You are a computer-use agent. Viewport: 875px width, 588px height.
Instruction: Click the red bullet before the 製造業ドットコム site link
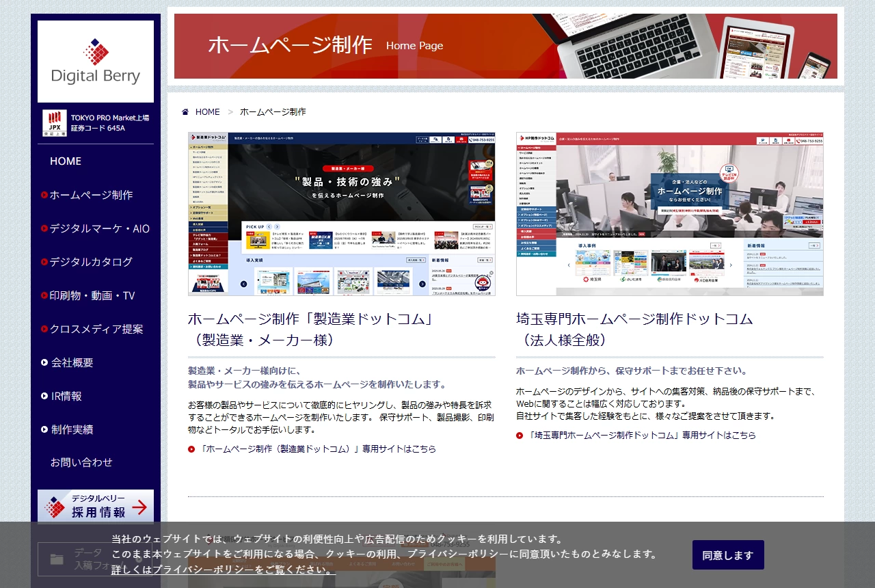tap(191, 449)
